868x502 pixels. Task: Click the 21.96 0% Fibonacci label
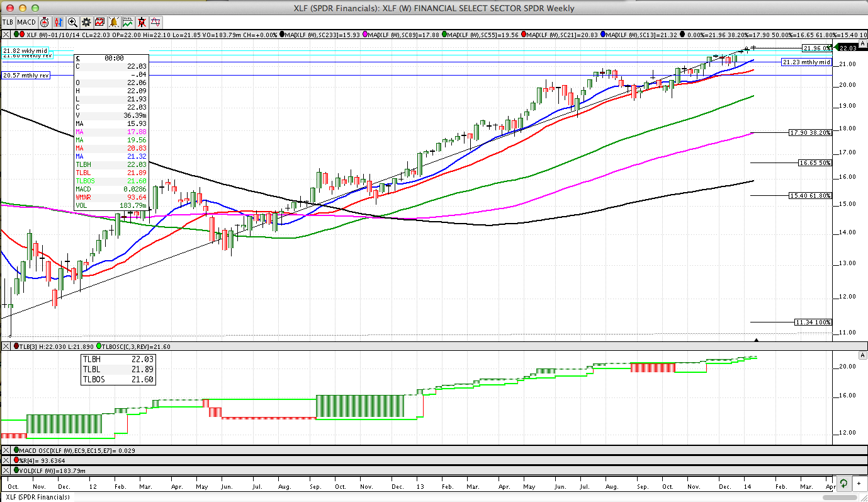coord(816,48)
